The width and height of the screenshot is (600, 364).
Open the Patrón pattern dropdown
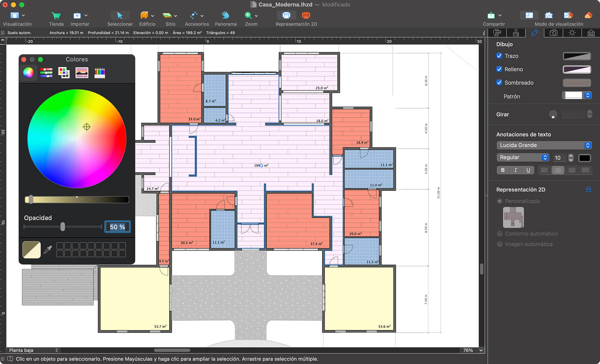click(x=577, y=95)
